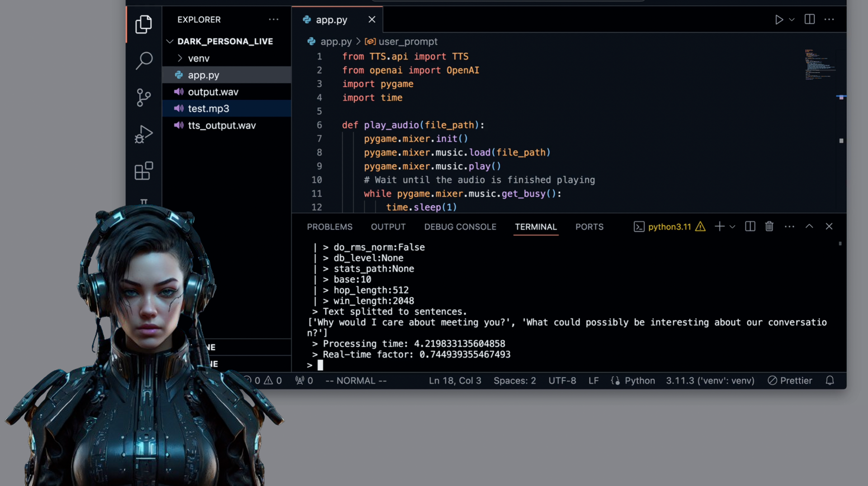Open the Search panel
The width and height of the screenshot is (868, 486).
pyautogui.click(x=143, y=60)
